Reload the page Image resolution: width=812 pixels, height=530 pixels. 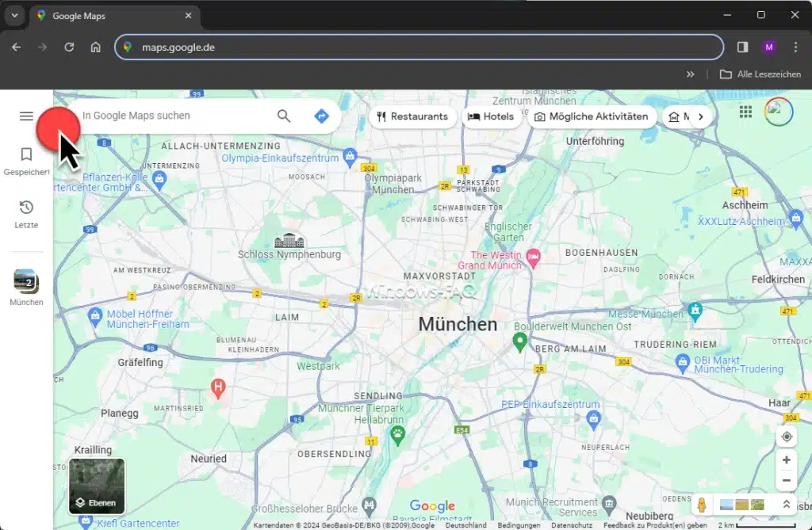69,47
